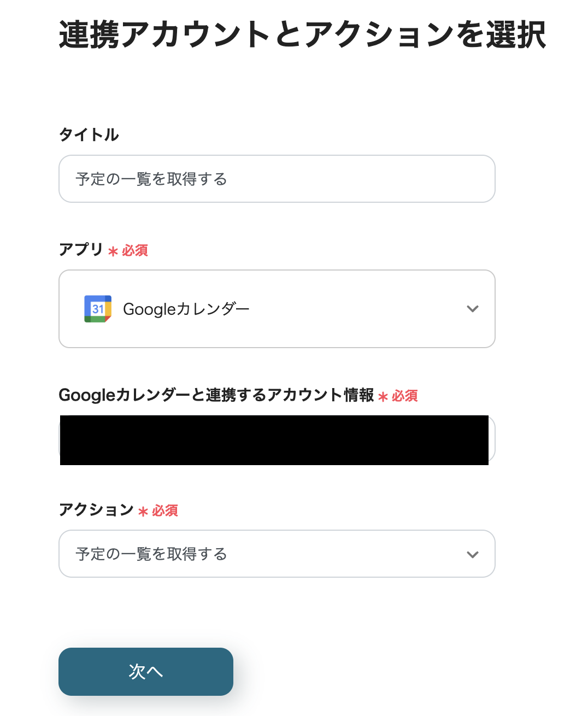The height and width of the screenshot is (716, 588).
Task: Click the Google Calendar app icon
Action: (98, 309)
